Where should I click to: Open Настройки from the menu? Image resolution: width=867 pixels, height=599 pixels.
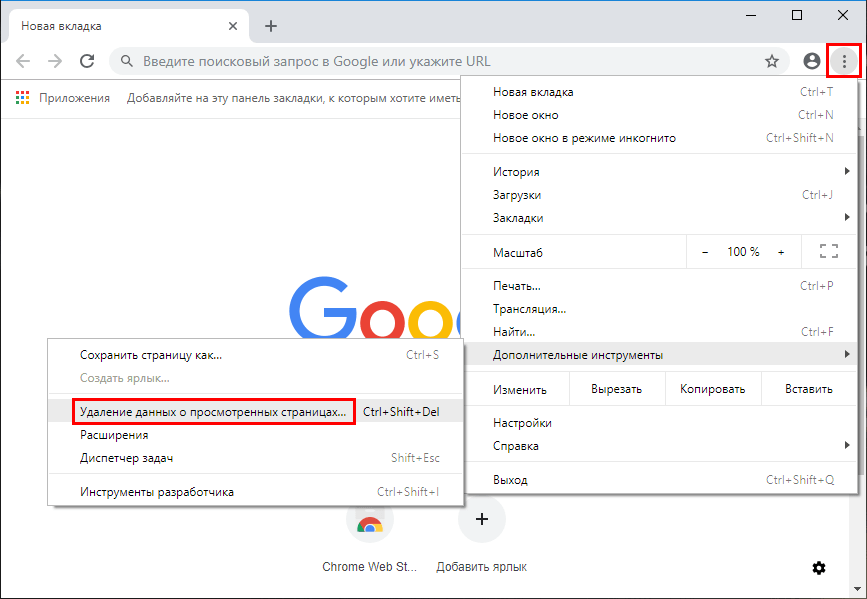(x=659, y=423)
